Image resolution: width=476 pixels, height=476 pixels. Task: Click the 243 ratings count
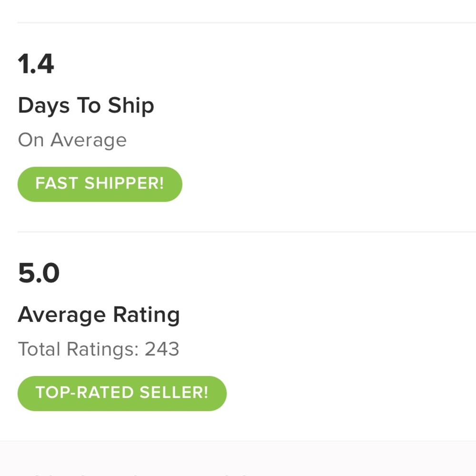click(162, 349)
